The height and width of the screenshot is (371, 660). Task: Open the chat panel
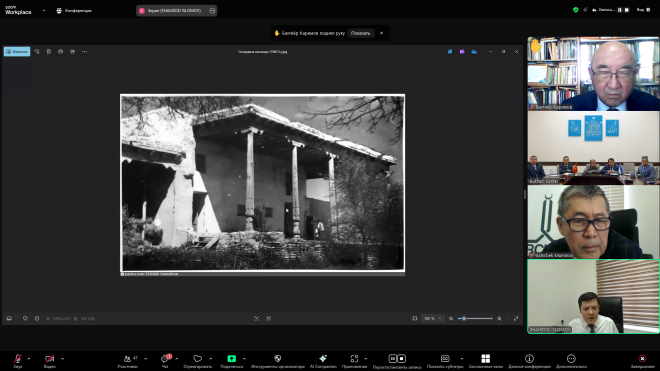[165, 359]
